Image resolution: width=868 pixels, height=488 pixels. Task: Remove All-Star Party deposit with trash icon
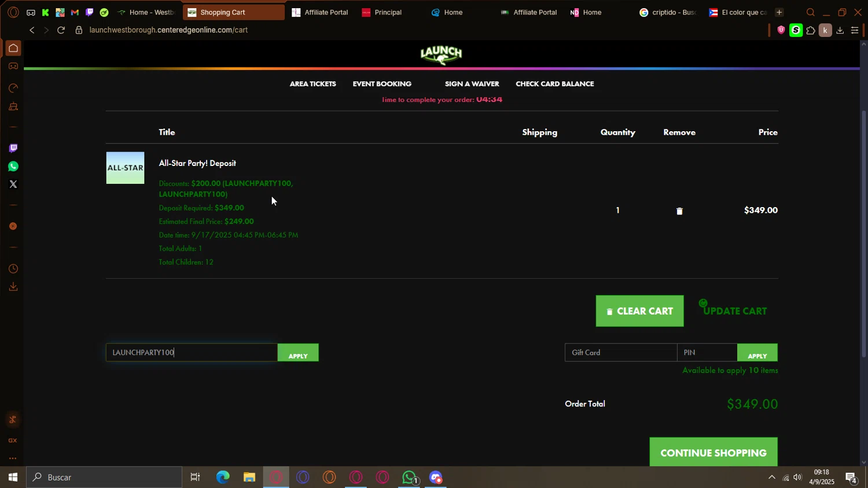point(679,211)
